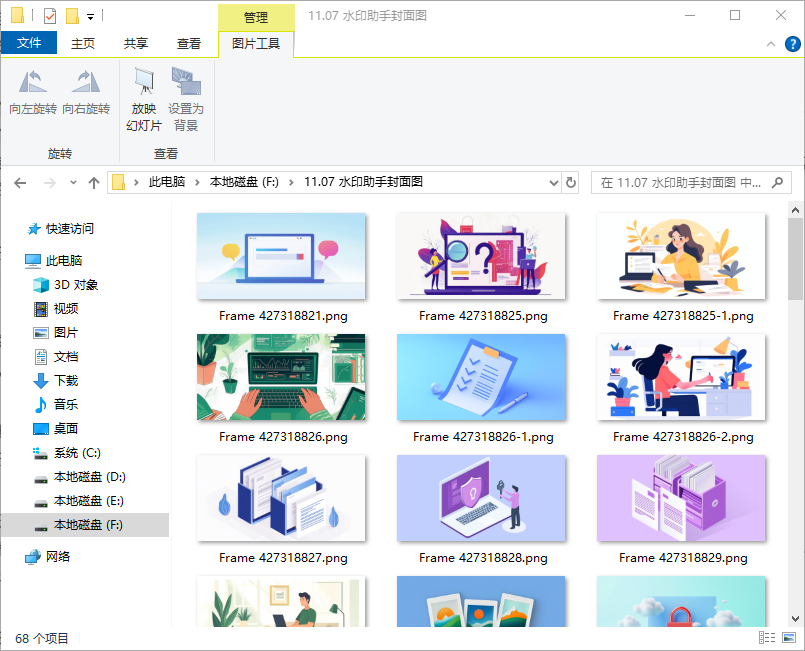
Task: Open Music folder in sidebar
Action: point(55,405)
